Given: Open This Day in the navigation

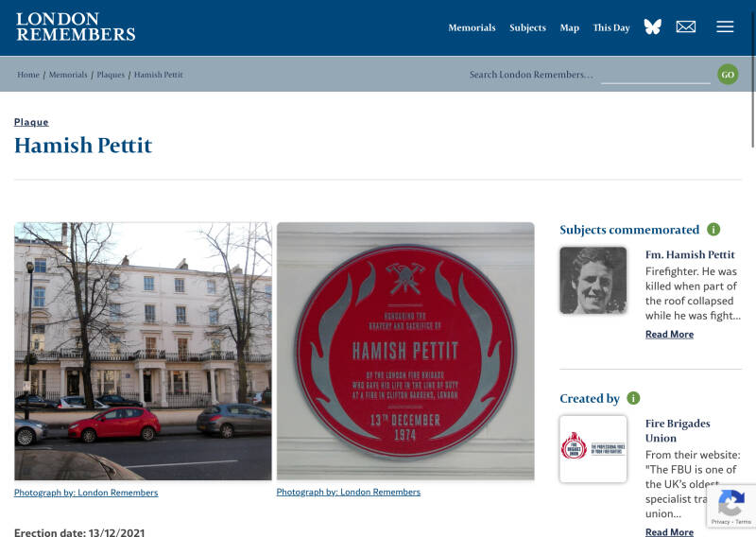Looking at the screenshot, I should 610,28.
